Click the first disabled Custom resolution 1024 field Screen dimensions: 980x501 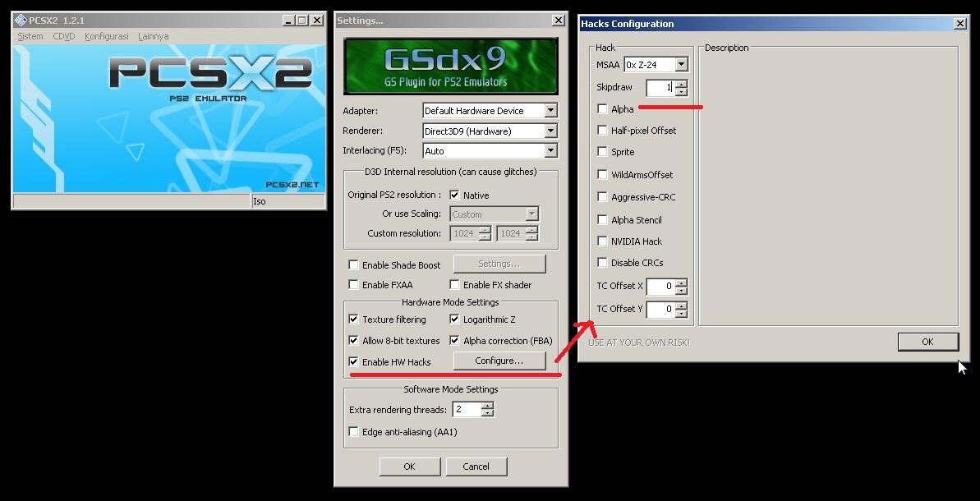(x=464, y=233)
